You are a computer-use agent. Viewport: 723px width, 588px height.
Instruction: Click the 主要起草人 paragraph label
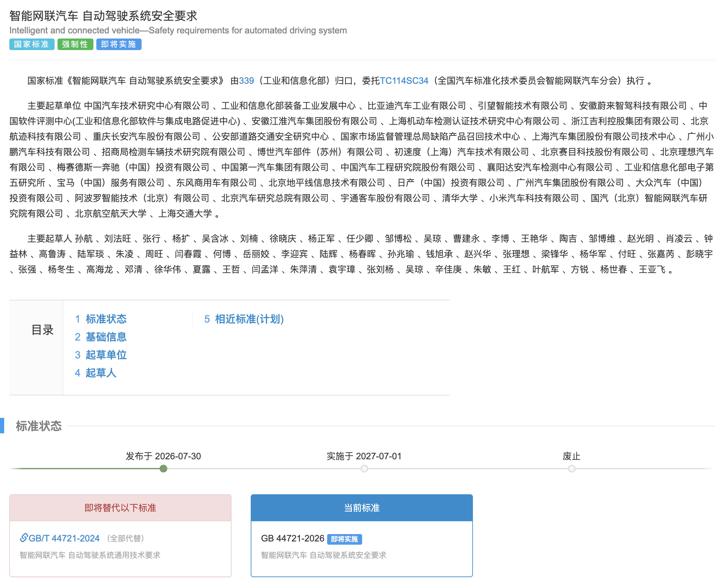(50, 238)
